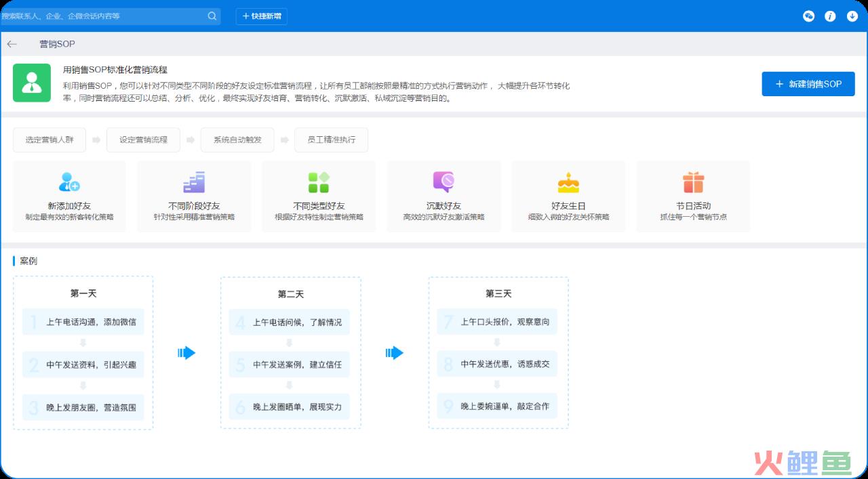This screenshot has height=479, width=868.
Task: Click 针对性采用精准营销策略 description
Action: 194,217
